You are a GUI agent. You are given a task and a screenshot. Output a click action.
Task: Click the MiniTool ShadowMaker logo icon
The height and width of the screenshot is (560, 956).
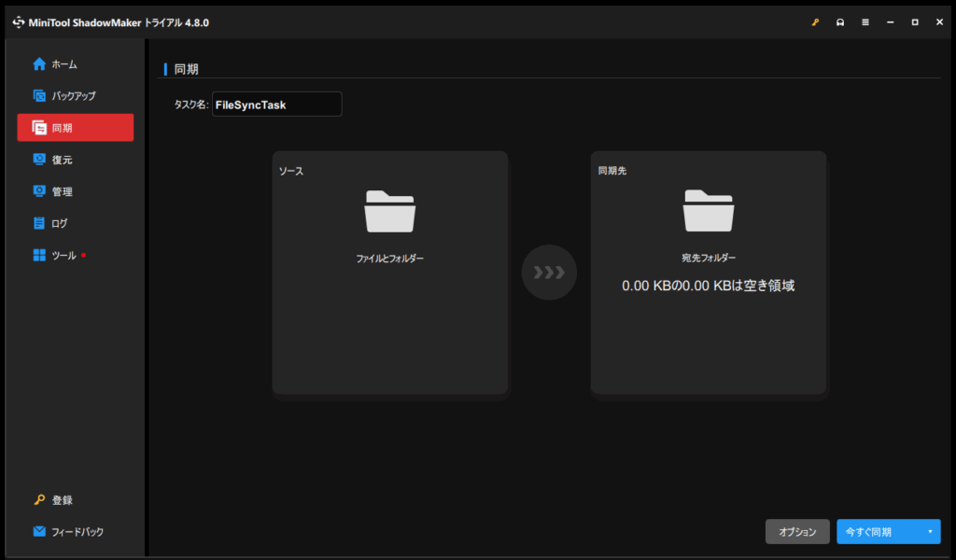click(19, 22)
